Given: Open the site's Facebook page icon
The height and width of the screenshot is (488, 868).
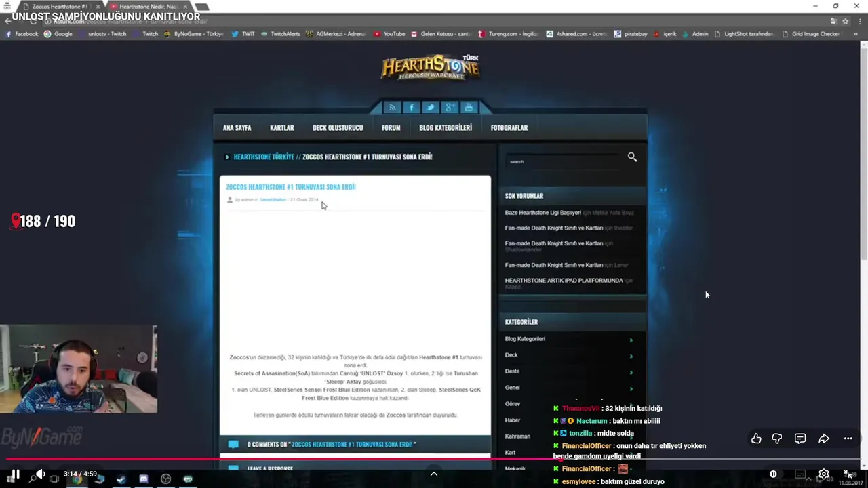Looking at the screenshot, I should (411, 107).
